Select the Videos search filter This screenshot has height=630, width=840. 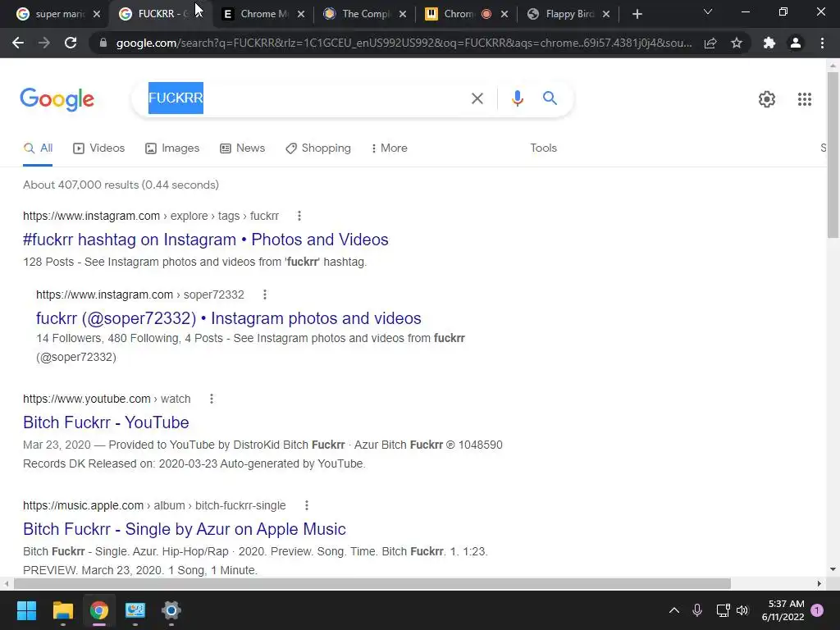(x=98, y=148)
